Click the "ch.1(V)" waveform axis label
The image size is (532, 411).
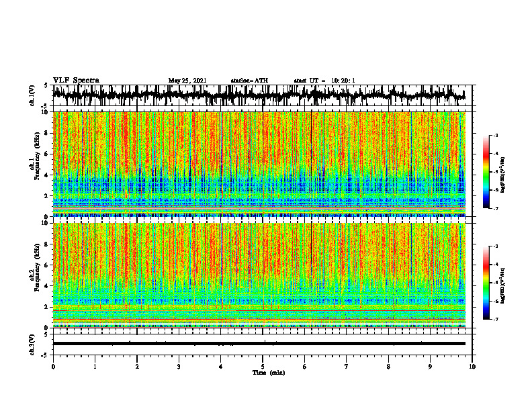[x=32, y=95]
